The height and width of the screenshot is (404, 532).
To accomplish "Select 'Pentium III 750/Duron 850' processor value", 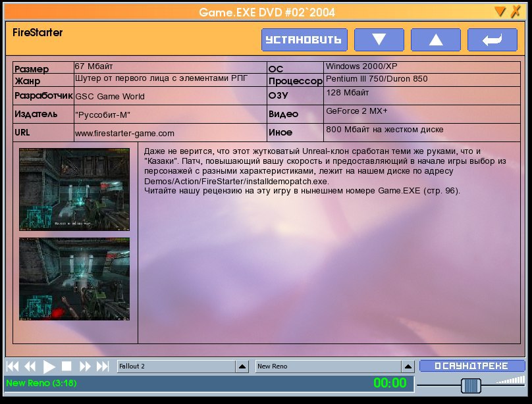I will (x=377, y=79).
